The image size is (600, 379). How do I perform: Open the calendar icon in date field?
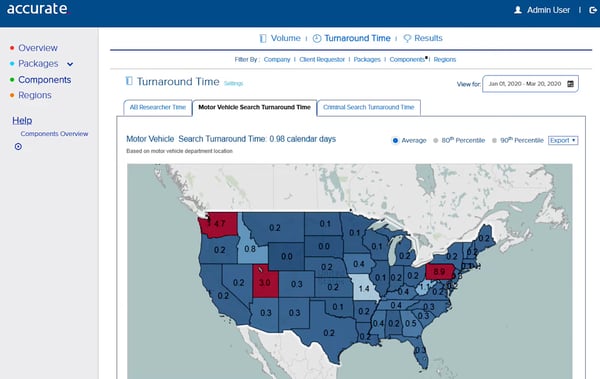[570, 84]
